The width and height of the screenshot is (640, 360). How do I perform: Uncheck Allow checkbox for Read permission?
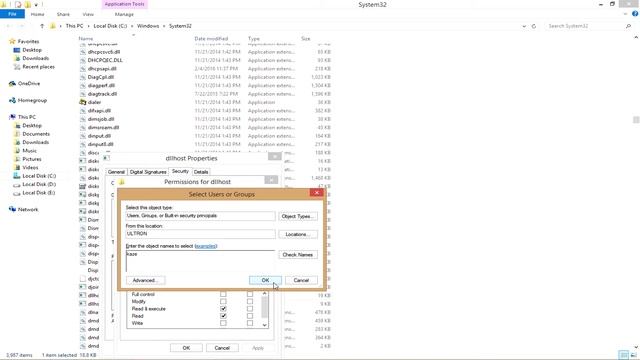coord(223,316)
